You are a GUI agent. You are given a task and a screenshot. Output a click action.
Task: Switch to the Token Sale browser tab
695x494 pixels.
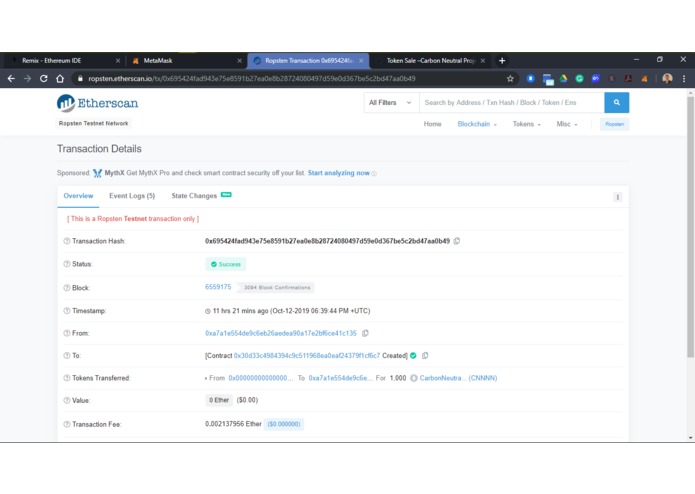430,61
